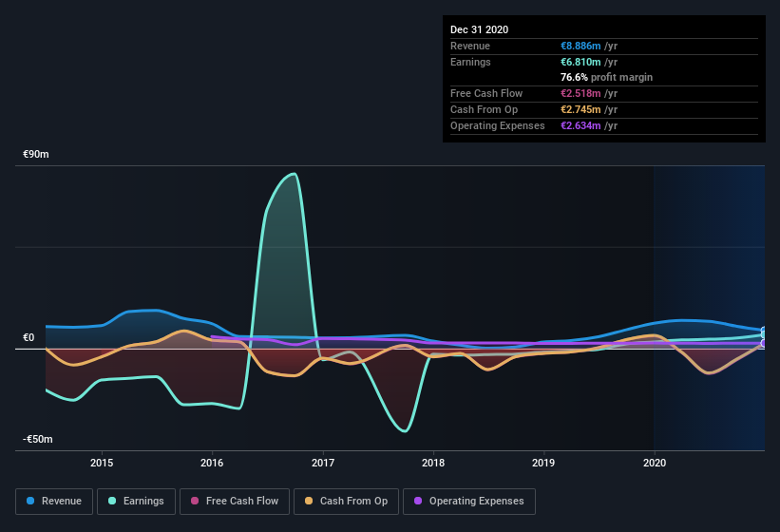Image resolution: width=780 pixels, height=532 pixels.
Task: Click the €6.810m earnings value in the tooltip
Action: pos(580,62)
